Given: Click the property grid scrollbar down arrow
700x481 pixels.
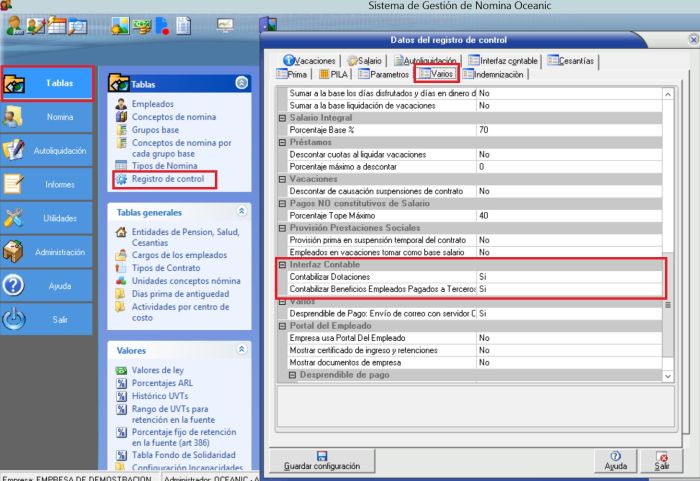Looking at the screenshot, I should (x=669, y=375).
